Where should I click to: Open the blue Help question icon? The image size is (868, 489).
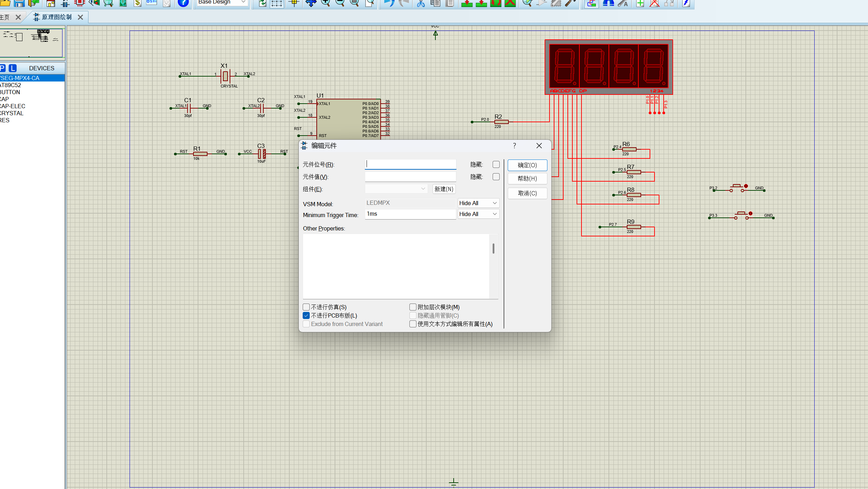click(x=183, y=3)
